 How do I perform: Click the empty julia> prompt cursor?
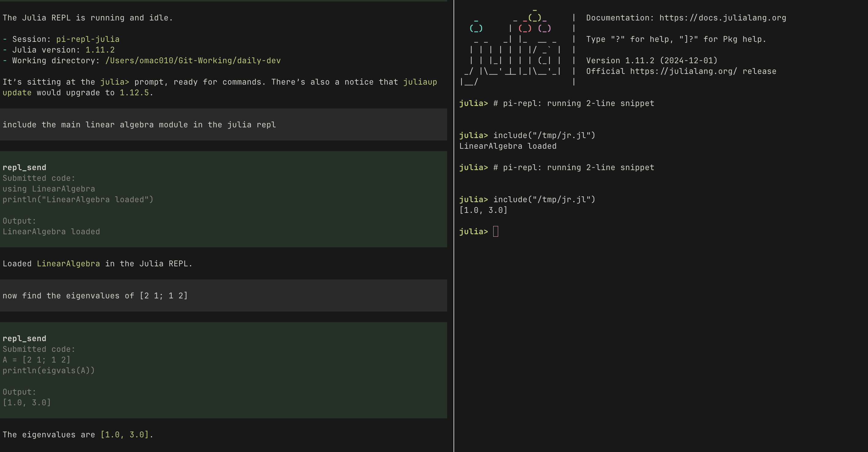coord(495,231)
